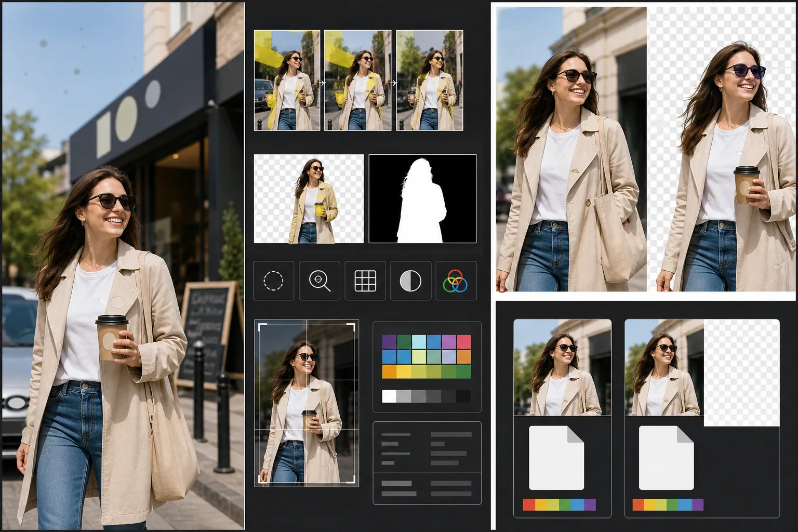Screen dimensions: 798x532
Task: Pick the white swatch in the grayscale row
Action: 389,396
